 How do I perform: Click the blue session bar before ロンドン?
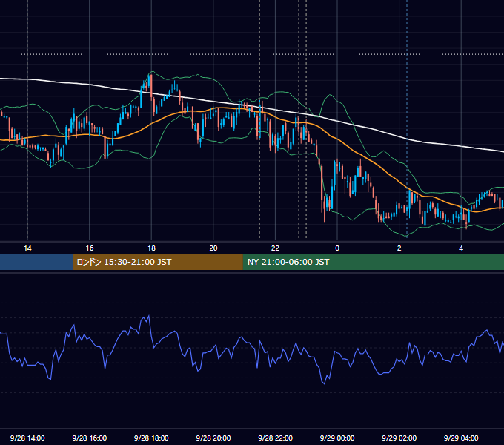(36, 262)
